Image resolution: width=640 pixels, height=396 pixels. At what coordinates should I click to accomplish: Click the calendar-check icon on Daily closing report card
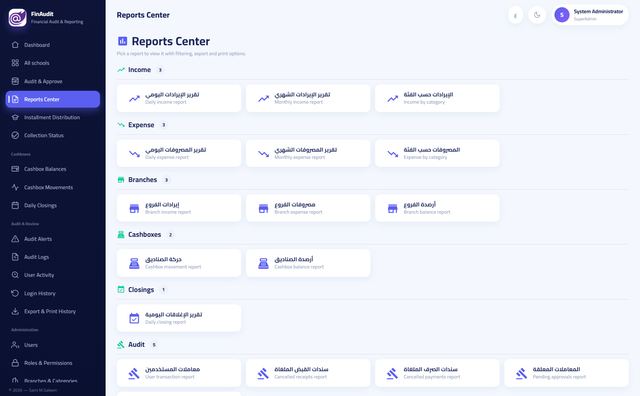coord(134,318)
